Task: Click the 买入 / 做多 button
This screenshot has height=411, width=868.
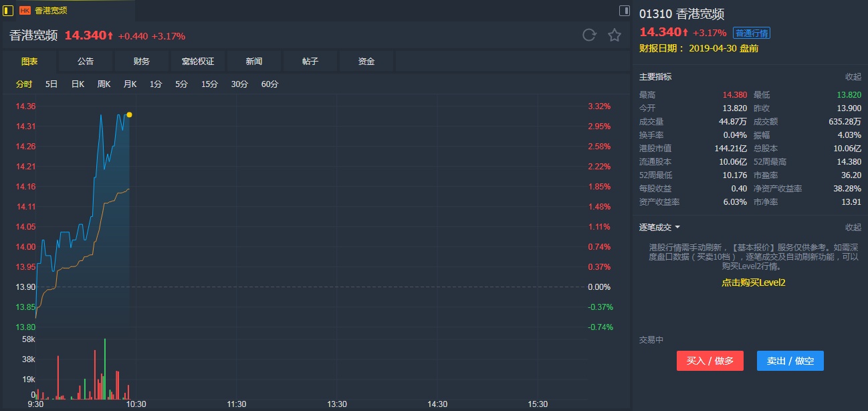Action: (710, 361)
